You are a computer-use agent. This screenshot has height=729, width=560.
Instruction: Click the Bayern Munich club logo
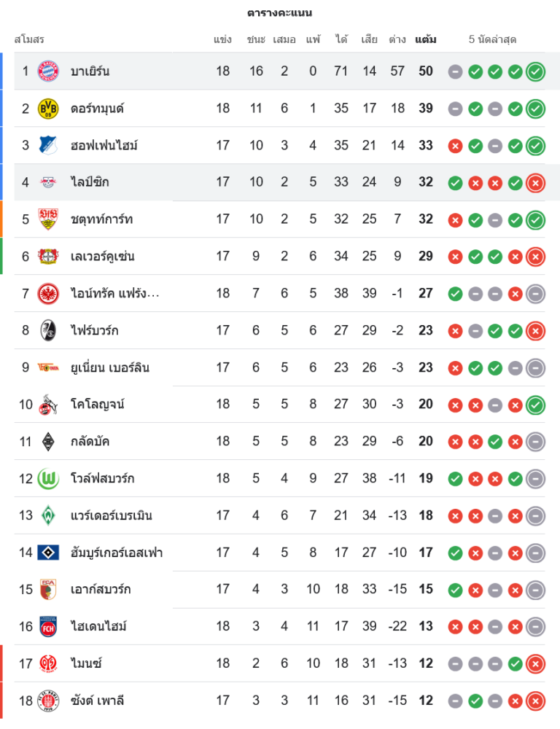coord(48,71)
